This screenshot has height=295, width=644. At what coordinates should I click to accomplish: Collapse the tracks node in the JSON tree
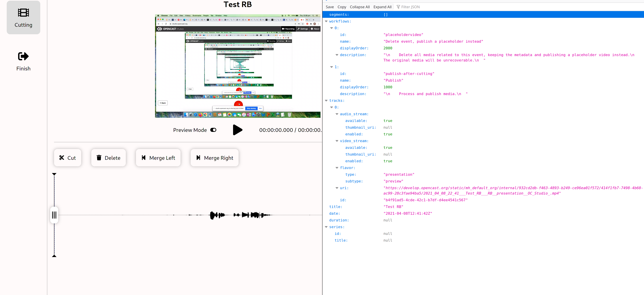pyautogui.click(x=326, y=100)
